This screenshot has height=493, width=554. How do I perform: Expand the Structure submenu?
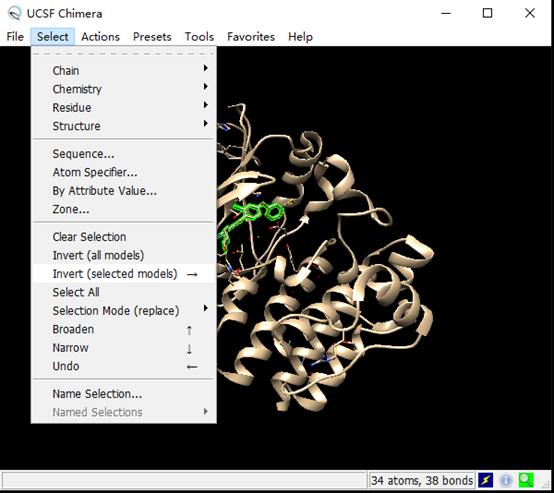(124, 126)
